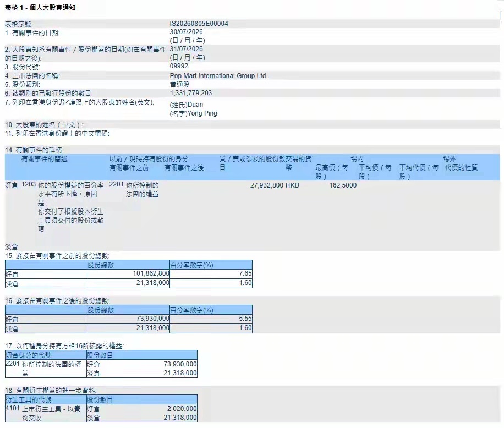The image size is (504, 428).
Task: Click highest price value 162.5000
Action: pyautogui.click(x=343, y=185)
